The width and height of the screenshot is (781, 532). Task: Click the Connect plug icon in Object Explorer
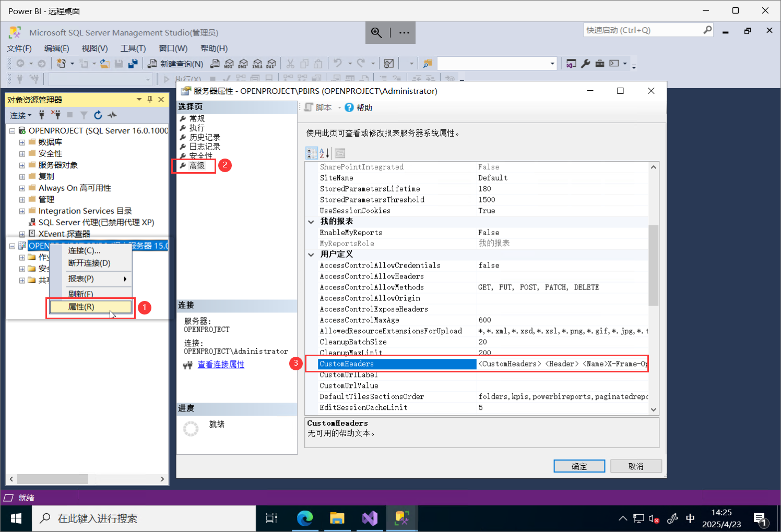pos(42,115)
